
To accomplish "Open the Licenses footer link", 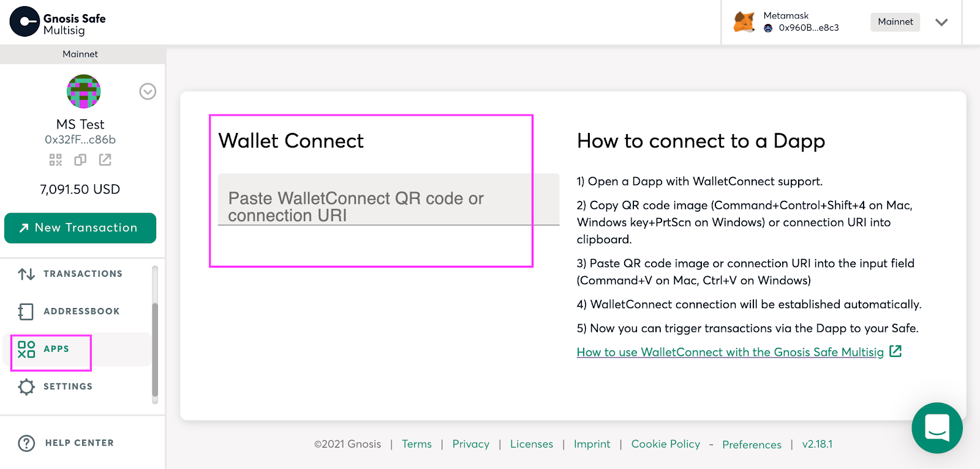I will pos(532,444).
